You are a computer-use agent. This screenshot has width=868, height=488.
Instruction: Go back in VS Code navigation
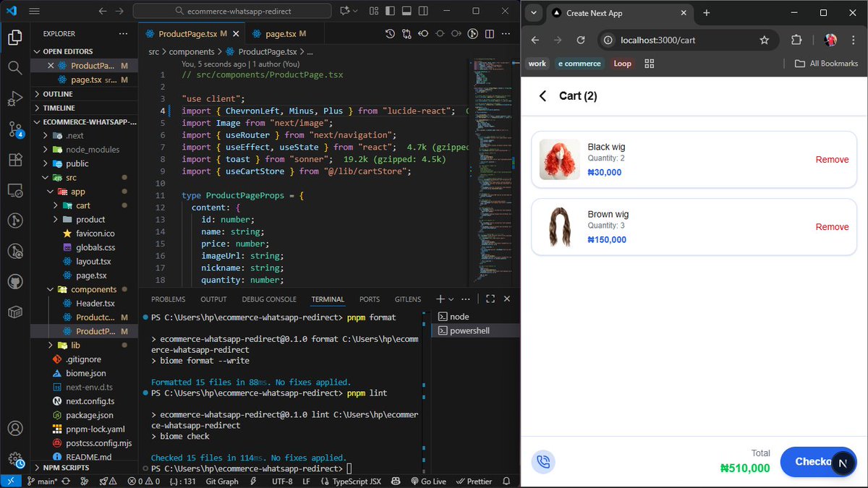(102, 11)
